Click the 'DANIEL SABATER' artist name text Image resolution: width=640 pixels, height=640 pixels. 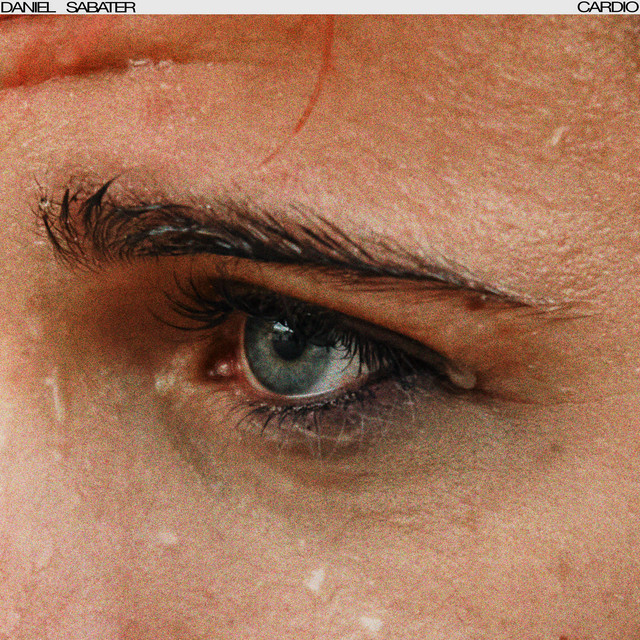coord(68,7)
